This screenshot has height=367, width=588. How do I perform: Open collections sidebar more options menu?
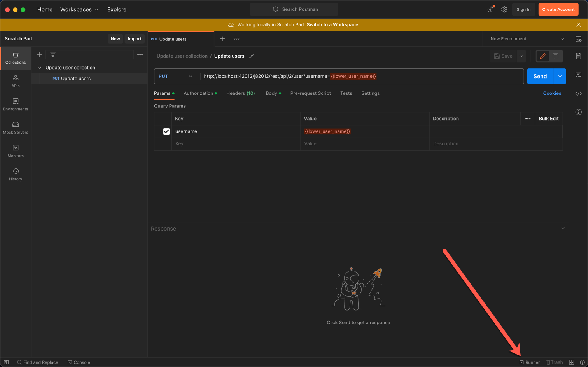(140, 54)
